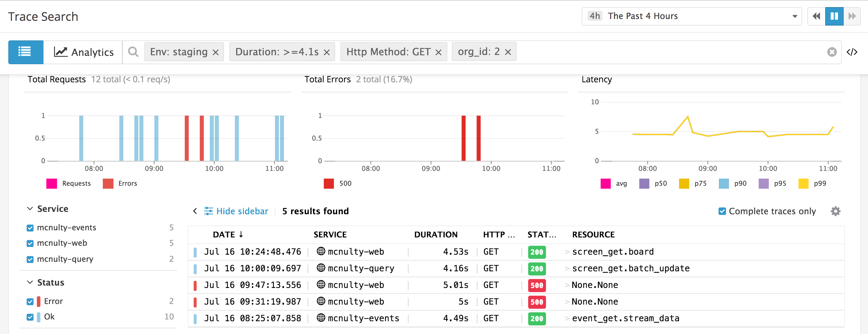Image resolution: width=868 pixels, height=334 pixels.
Task: Uncheck Complete traces only
Action: tap(722, 211)
